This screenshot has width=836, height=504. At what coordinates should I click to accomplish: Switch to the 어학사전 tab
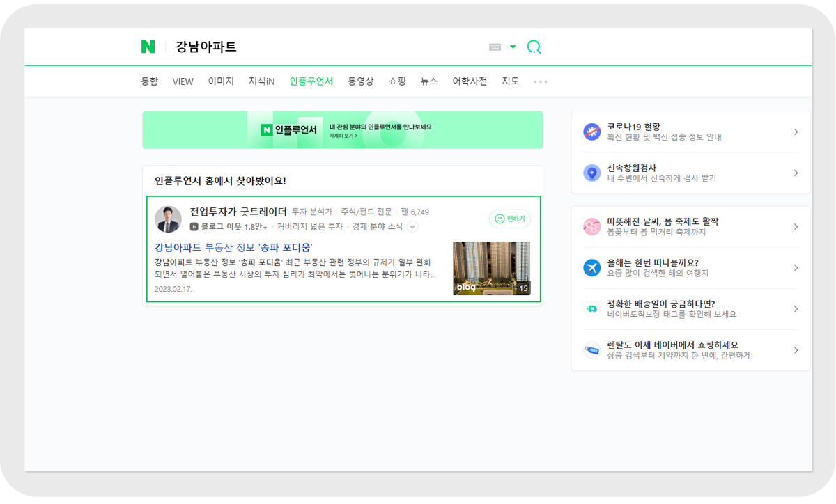pos(470,81)
